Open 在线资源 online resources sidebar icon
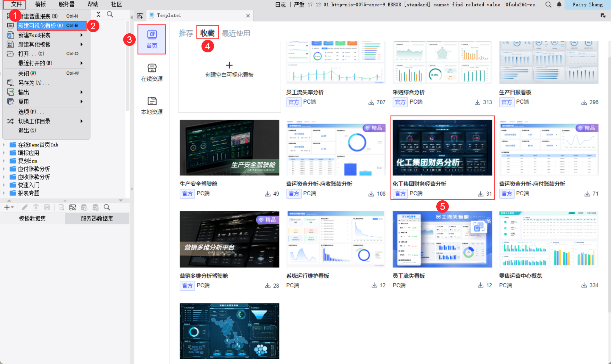Viewport: 611px width, 364px height. point(152,72)
